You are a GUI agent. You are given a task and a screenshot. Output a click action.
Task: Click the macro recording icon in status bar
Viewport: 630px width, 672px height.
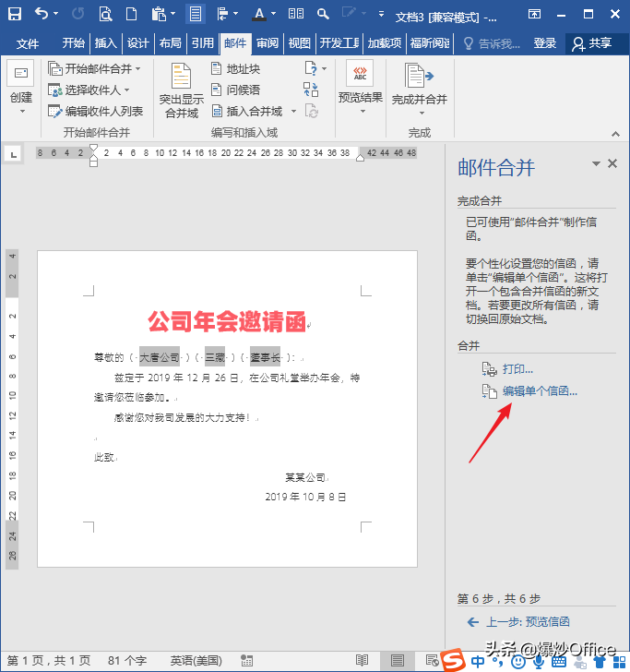[246, 660]
